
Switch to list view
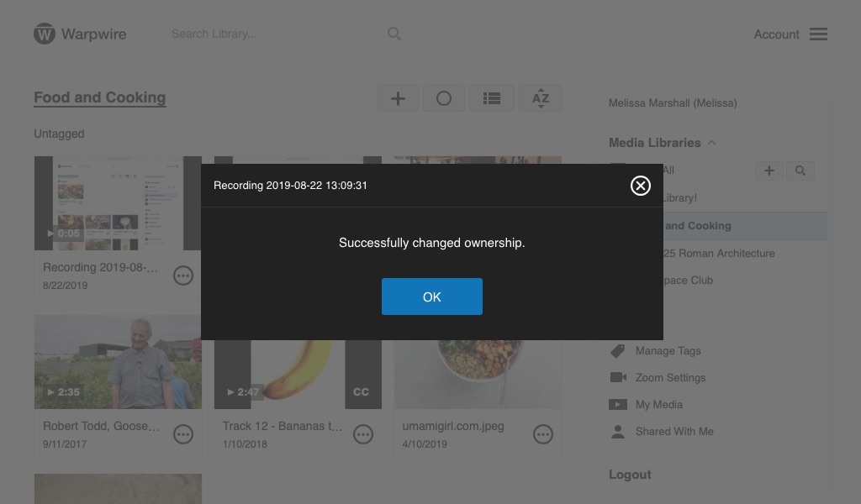[x=491, y=98]
